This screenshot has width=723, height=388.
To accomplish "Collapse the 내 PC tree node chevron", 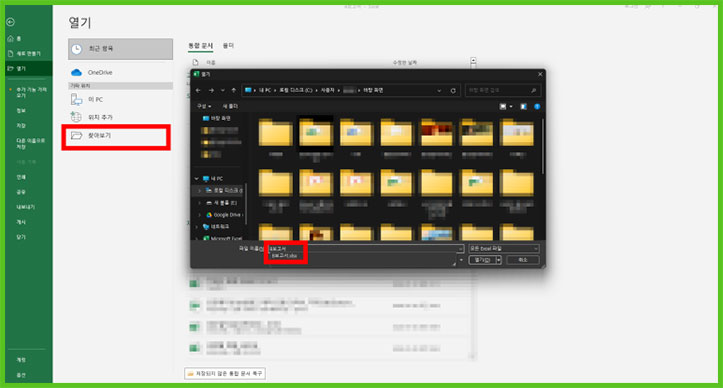I will click(197, 179).
